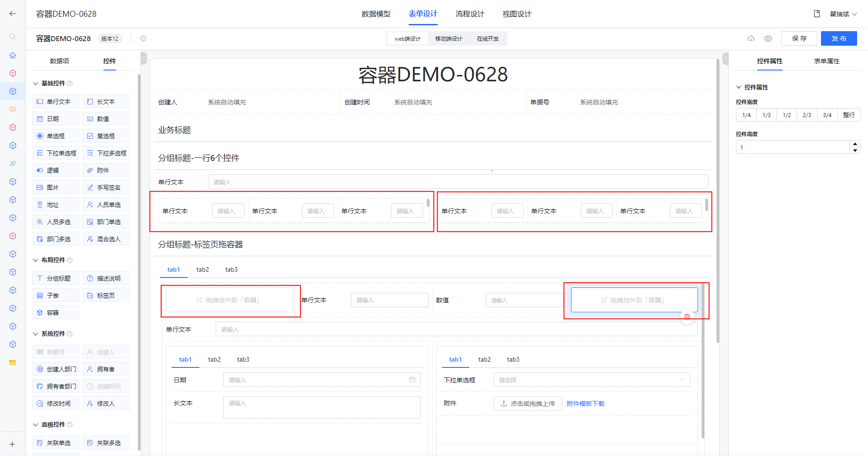
Task: Collapse the 布局控件 section
Action: tap(36, 260)
